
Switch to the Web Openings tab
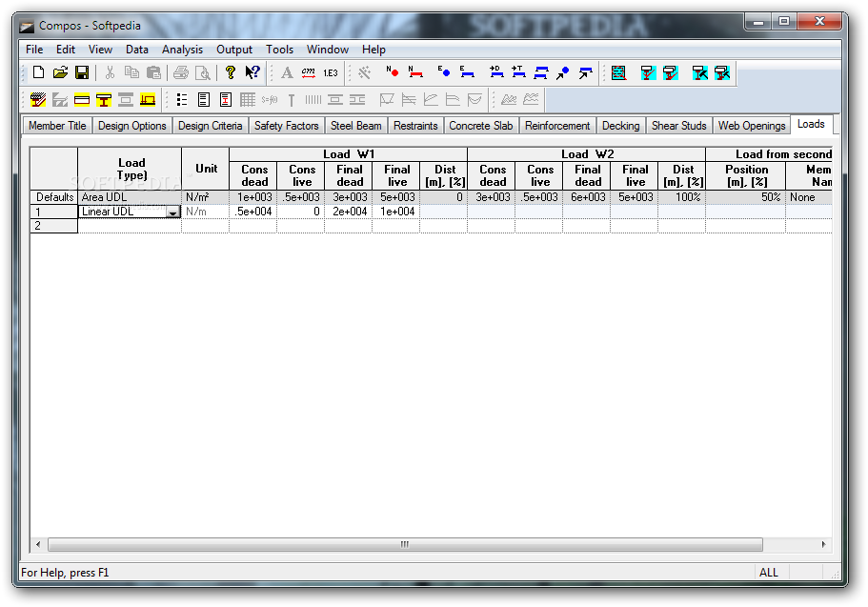click(x=752, y=126)
